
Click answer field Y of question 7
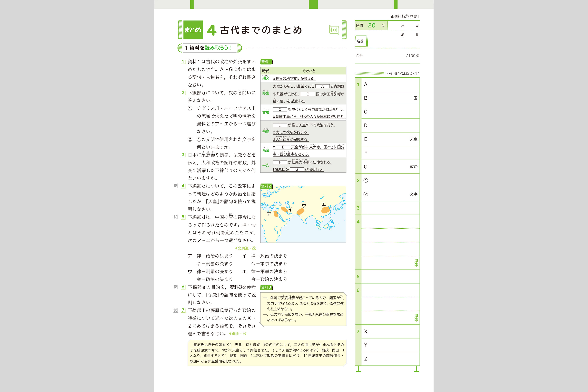390,345
